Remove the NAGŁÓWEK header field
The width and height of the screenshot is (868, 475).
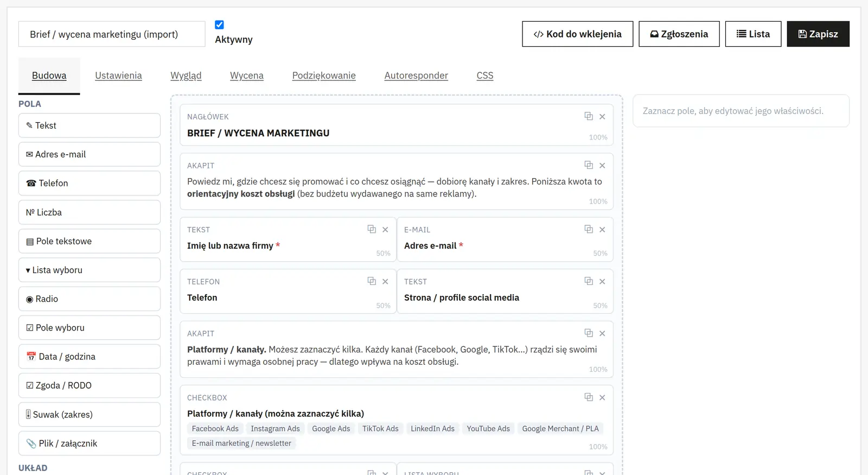pos(602,117)
